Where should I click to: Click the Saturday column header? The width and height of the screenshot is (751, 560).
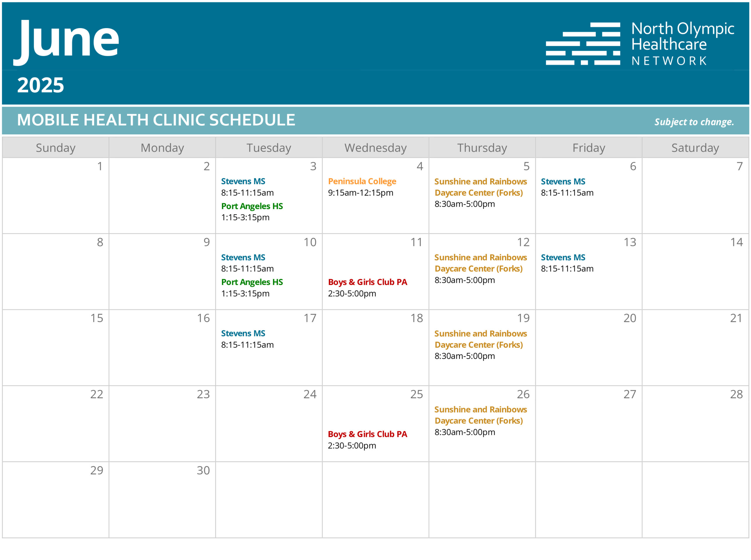[x=695, y=148]
